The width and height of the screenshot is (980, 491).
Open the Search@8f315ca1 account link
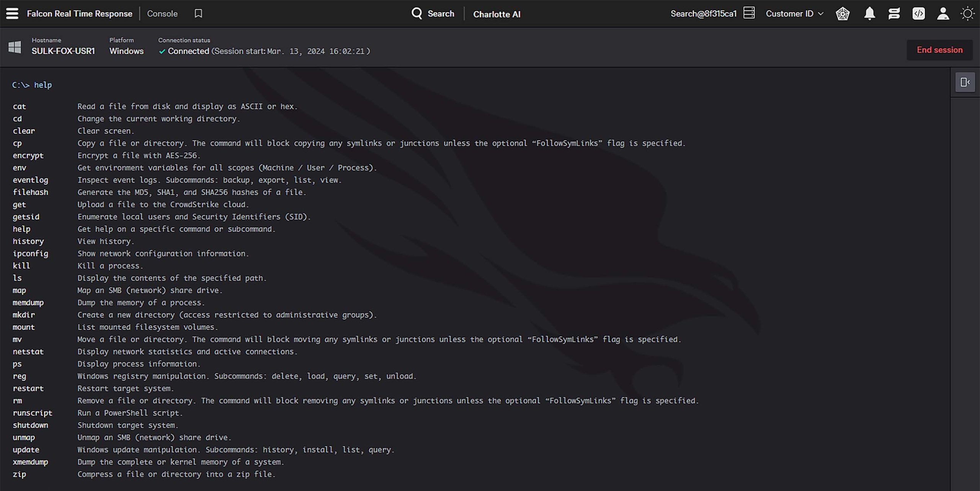(x=704, y=13)
